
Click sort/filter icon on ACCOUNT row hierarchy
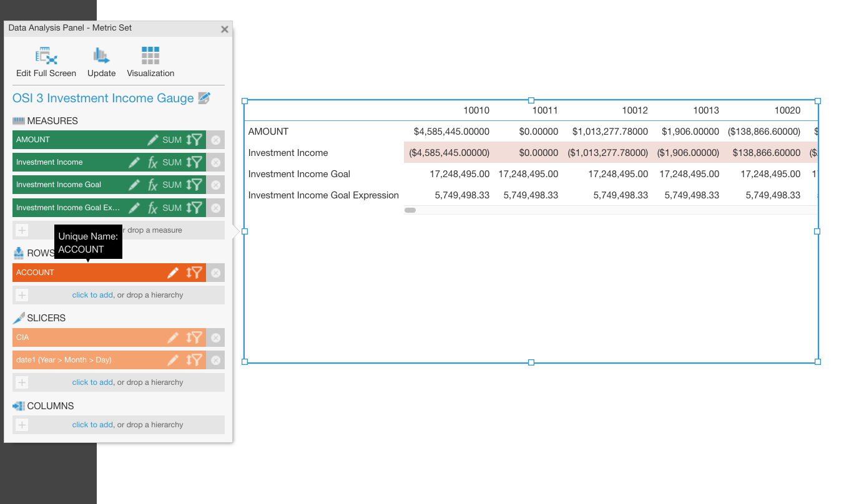pyautogui.click(x=194, y=273)
